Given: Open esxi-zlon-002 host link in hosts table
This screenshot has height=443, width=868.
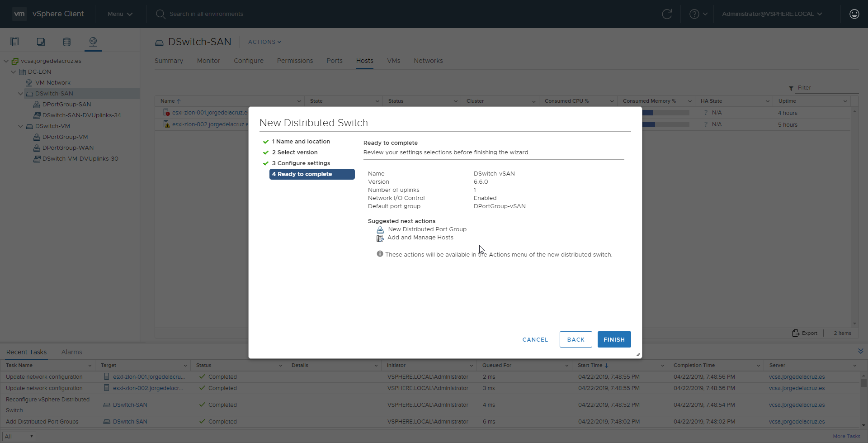Looking at the screenshot, I should pos(210,124).
